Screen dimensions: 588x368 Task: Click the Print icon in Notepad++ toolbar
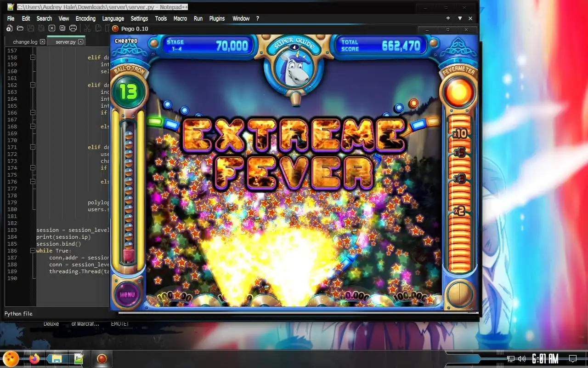(73, 29)
